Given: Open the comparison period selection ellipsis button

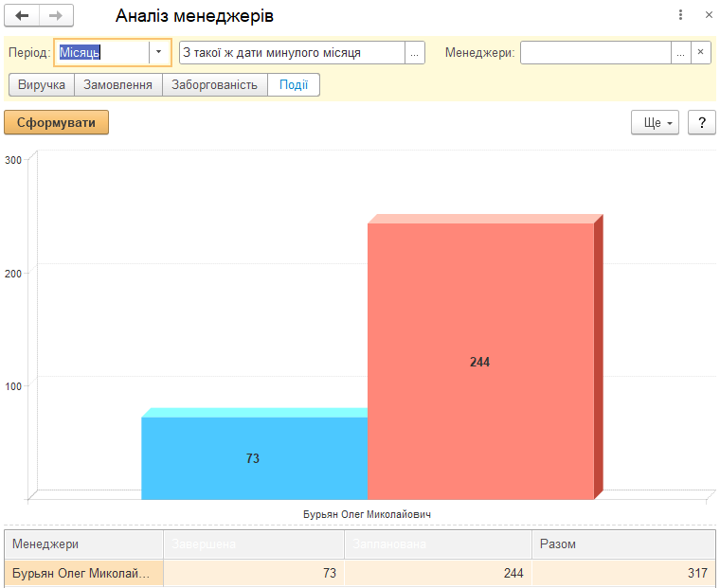Looking at the screenshot, I should [415, 53].
